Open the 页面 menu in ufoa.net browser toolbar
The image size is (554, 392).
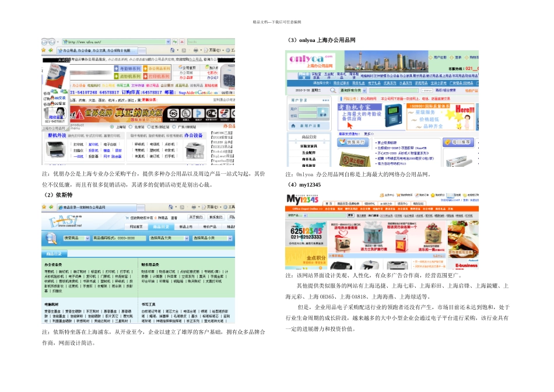click(x=213, y=50)
